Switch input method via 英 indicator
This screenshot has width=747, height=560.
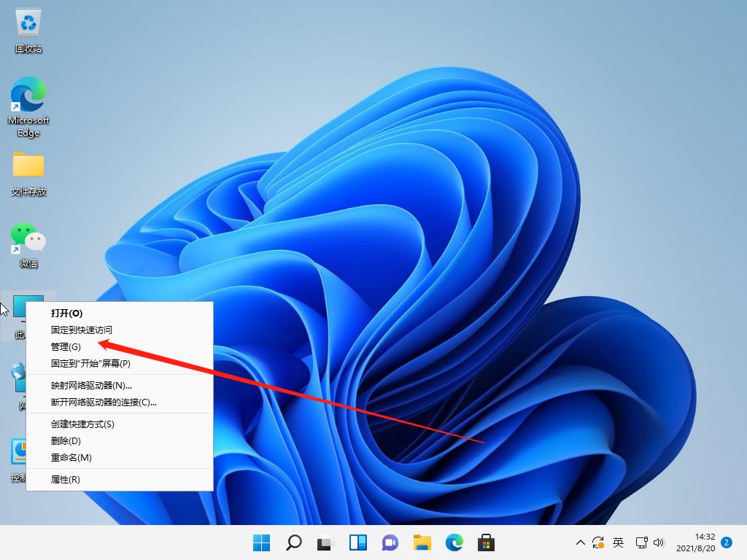click(618, 542)
